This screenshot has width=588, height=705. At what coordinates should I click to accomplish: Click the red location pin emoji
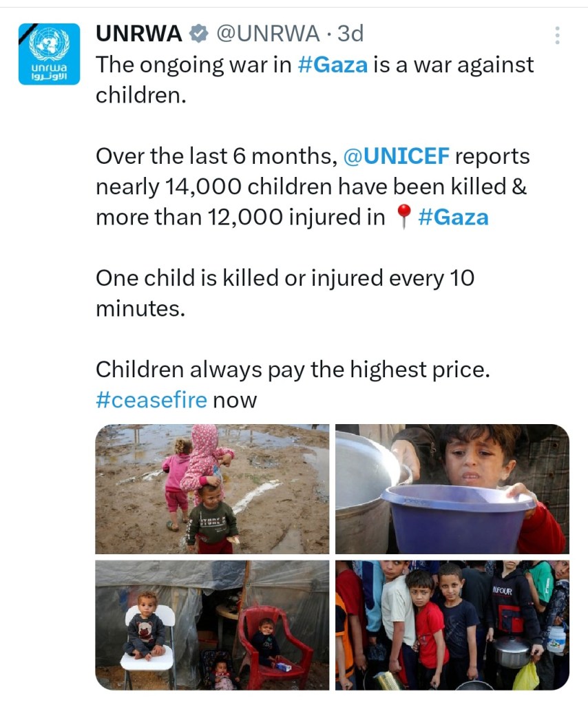coord(403,218)
